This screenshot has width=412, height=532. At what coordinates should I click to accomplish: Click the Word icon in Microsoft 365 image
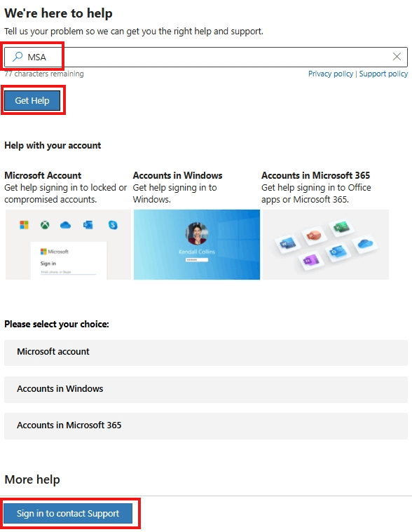coord(287,243)
